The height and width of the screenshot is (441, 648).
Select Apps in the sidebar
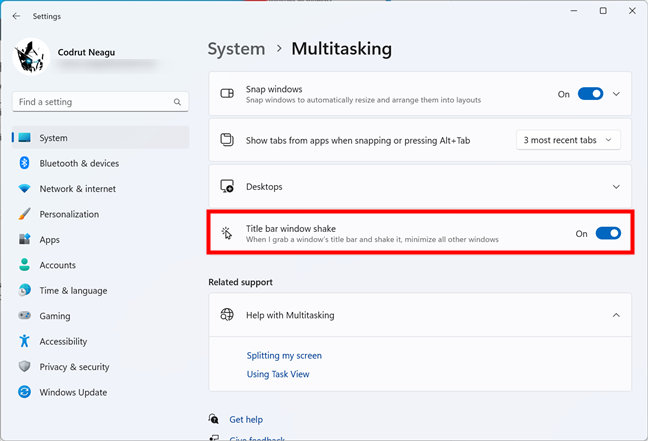50,240
